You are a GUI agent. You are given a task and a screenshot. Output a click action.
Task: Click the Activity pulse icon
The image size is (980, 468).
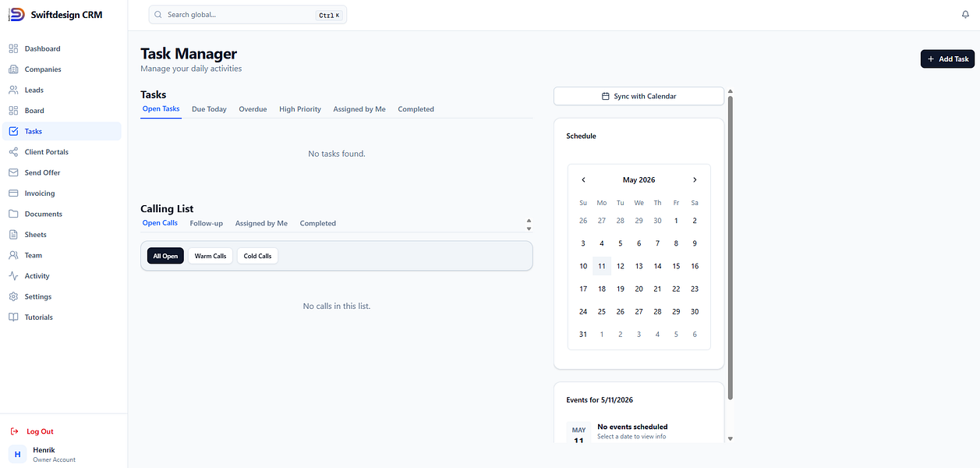(x=13, y=276)
